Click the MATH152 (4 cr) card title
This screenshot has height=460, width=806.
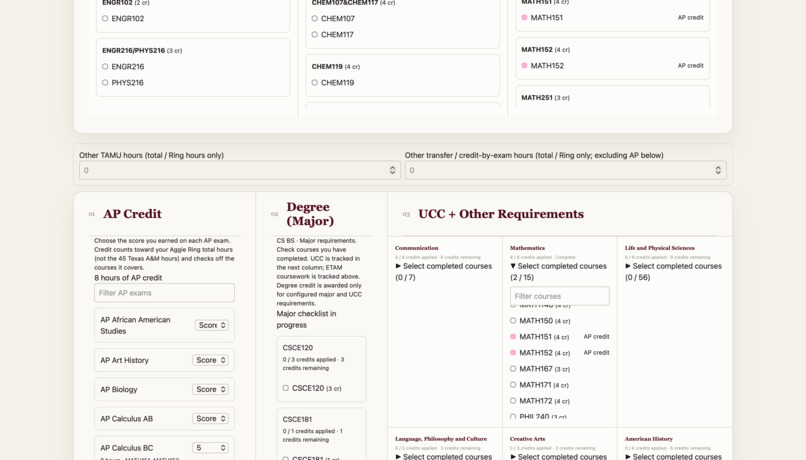(545, 50)
